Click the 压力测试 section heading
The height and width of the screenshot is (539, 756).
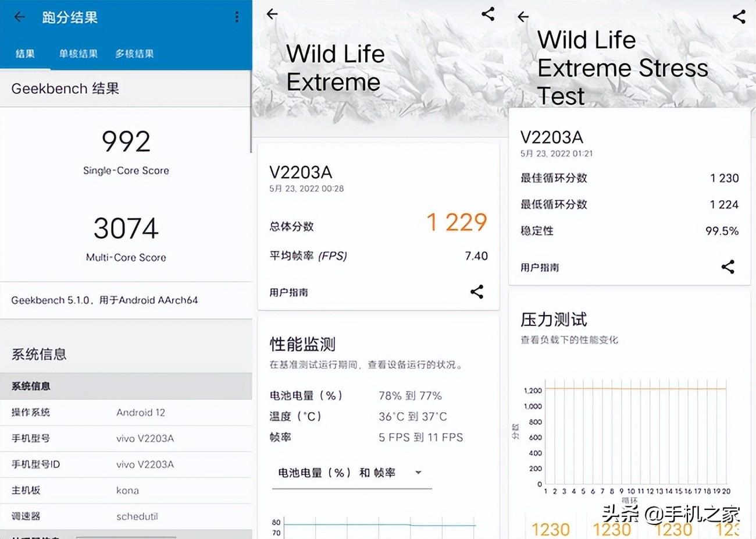pyautogui.click(x=554, y=320)
